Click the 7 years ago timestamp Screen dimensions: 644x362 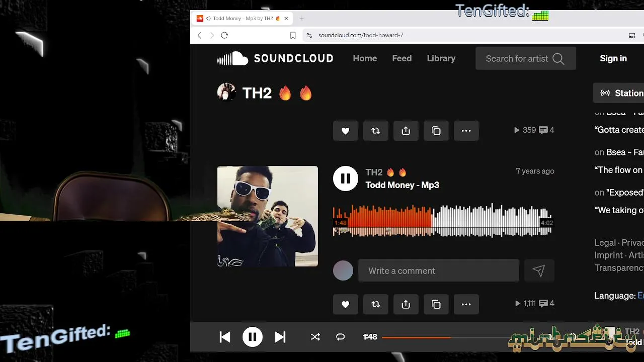coord(535,171)
